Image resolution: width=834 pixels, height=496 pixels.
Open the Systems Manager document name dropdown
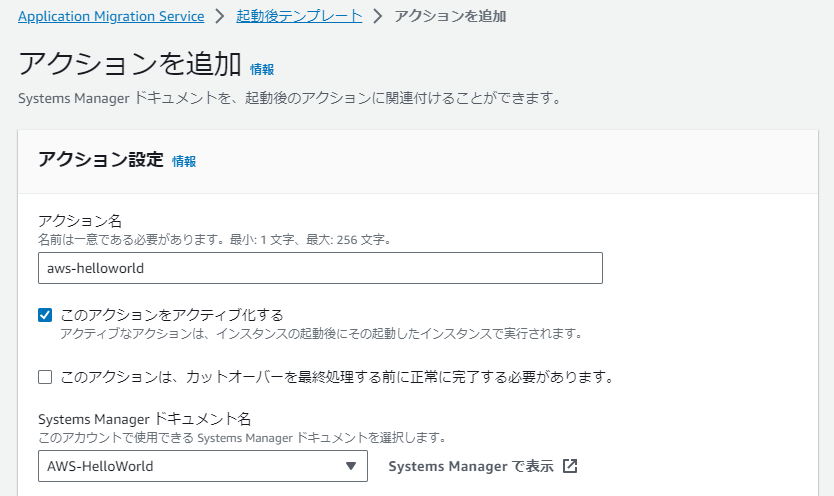[203, 466]
